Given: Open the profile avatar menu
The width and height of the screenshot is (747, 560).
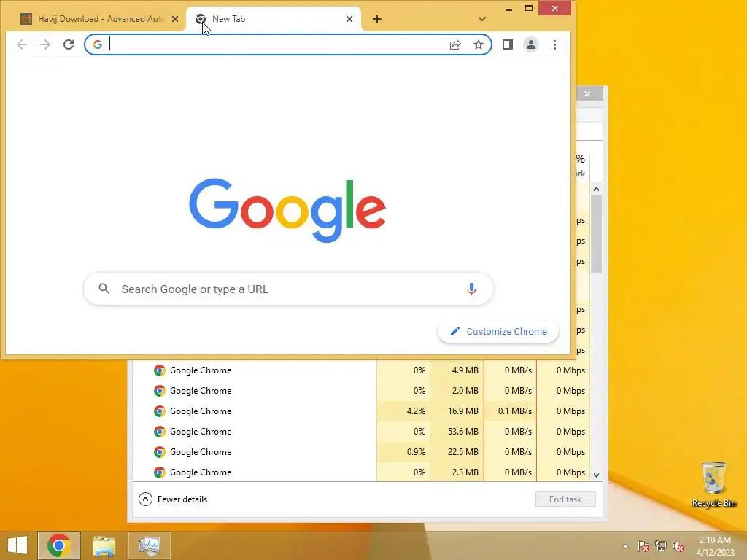Looking at the screenshot, I should 531,44.
